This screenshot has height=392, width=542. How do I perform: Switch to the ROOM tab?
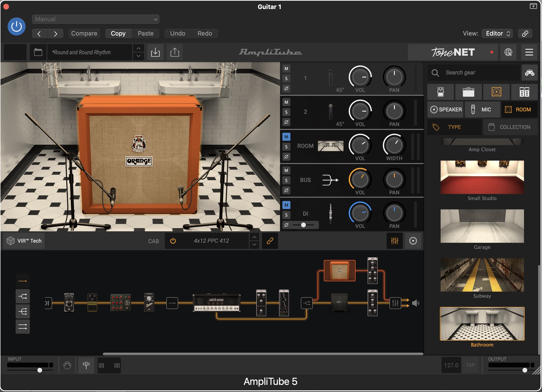(519, 109)
